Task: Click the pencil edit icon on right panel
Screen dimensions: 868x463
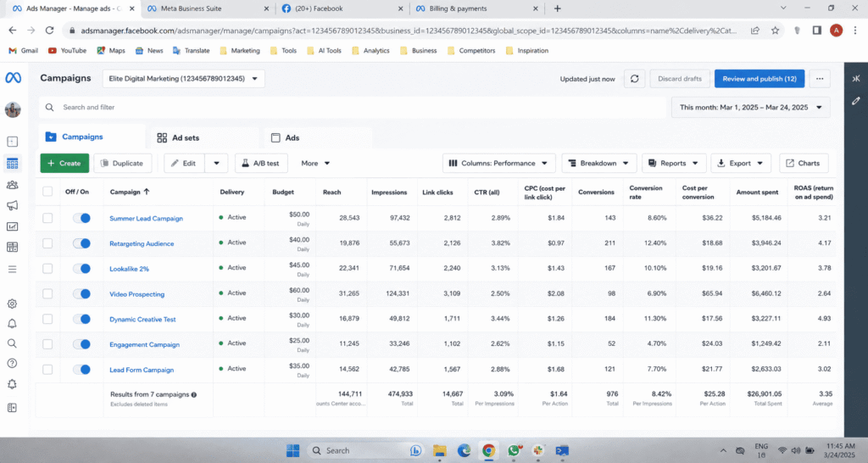Action: (x=856, y=101)
